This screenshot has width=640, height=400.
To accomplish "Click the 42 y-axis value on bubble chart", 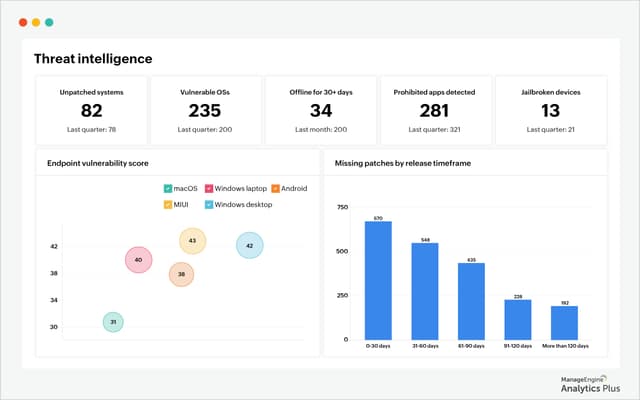I will click(54, 246).
